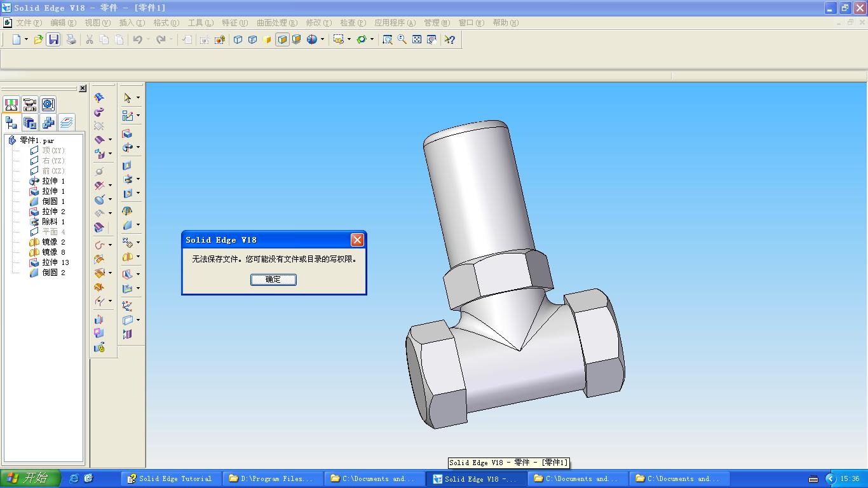
Task: Open the 视图 menu
Action: point(98,23)
